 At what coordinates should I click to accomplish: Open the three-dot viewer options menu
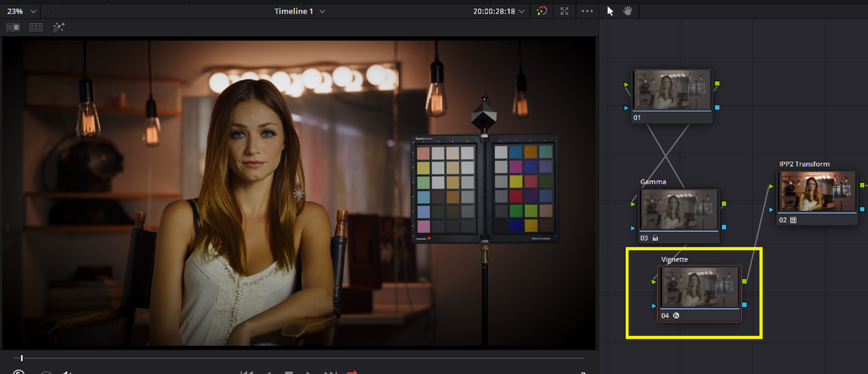587,11
